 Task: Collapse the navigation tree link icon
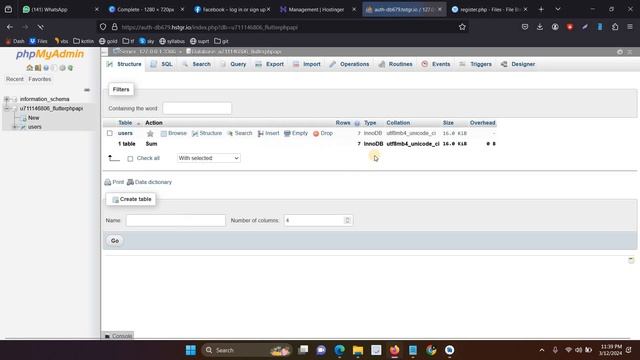click(x=87, y=90)
